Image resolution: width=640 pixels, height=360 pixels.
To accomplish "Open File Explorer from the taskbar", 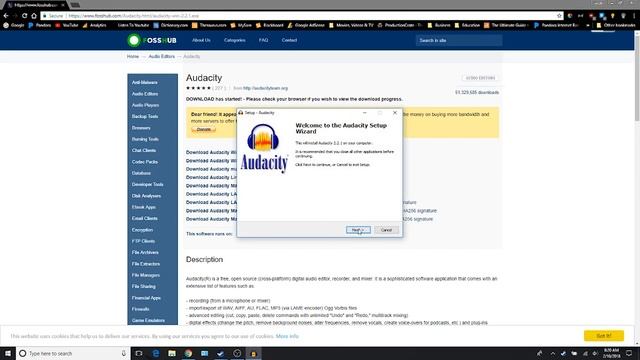I will coord(172,353).
